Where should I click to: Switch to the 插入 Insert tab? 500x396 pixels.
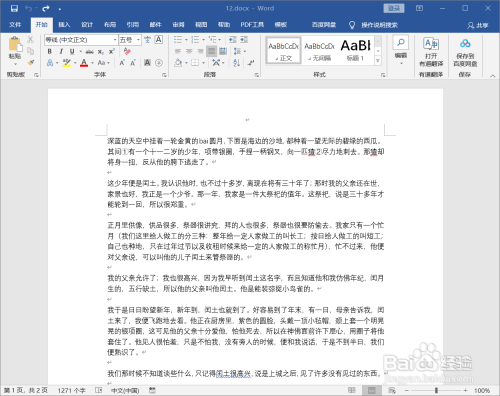64,25
